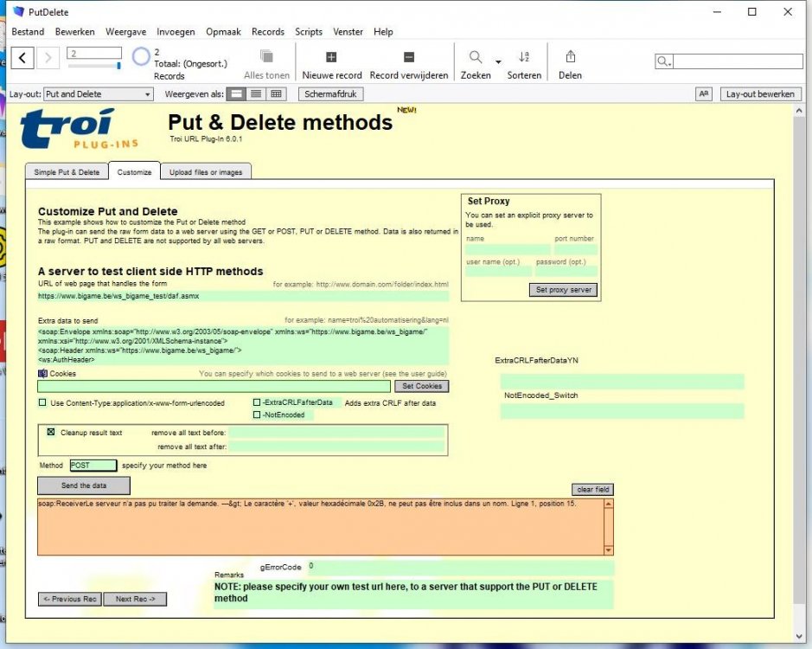Expand the Zoeken dropdown arrow
812x649 pixels.
(x=498, y=61)
